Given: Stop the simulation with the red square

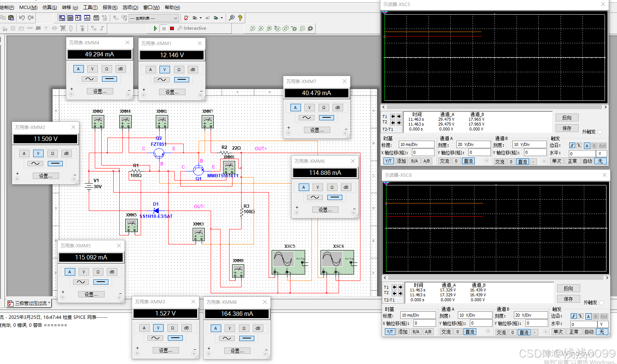Looking at the screenshot, I should [x=172, y=29].
